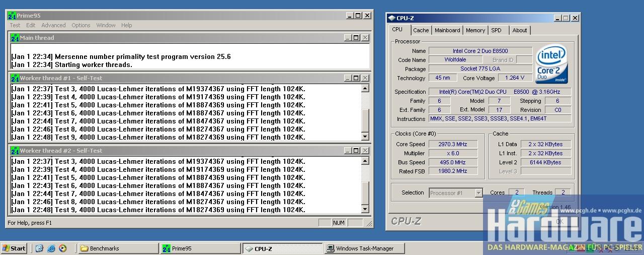Click the Prime95 title bar app icon
Screen dimensions: 644x255
[x=12, y=16]
